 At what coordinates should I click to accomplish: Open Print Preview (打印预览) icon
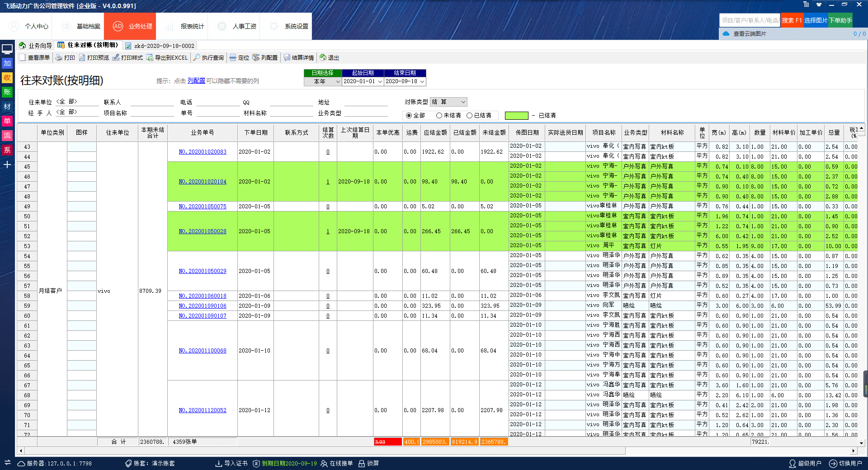click(x=82, y=58)
